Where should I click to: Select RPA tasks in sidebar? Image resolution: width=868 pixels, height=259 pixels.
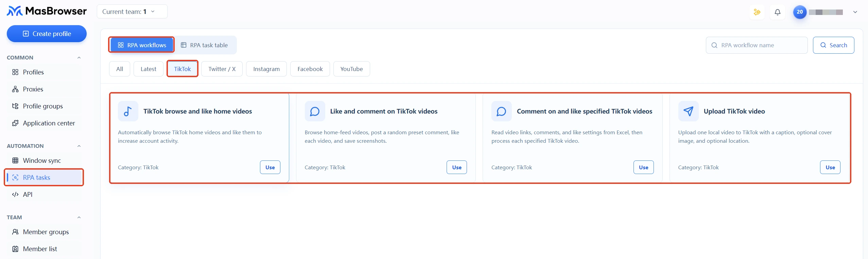[44, 177]
